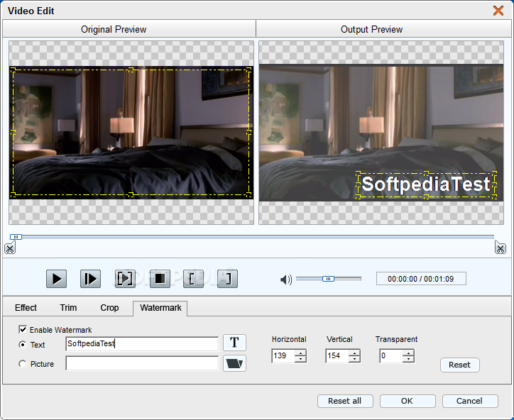Select the Text watermark radio button
This screenshot has height=420, width=514.
(x=22, y=345)
